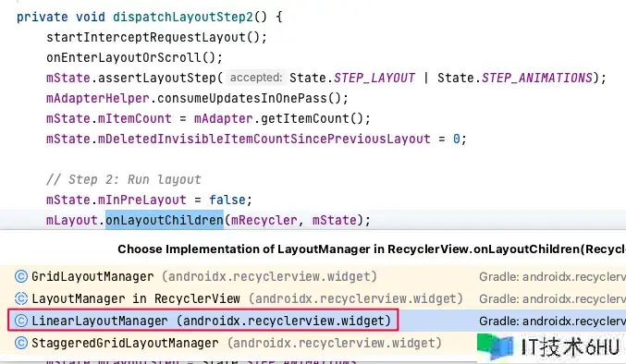This screenshot has width=626, height=364.
Task: Click onEnterLayoutOrScroll() call
Action: 134,58
